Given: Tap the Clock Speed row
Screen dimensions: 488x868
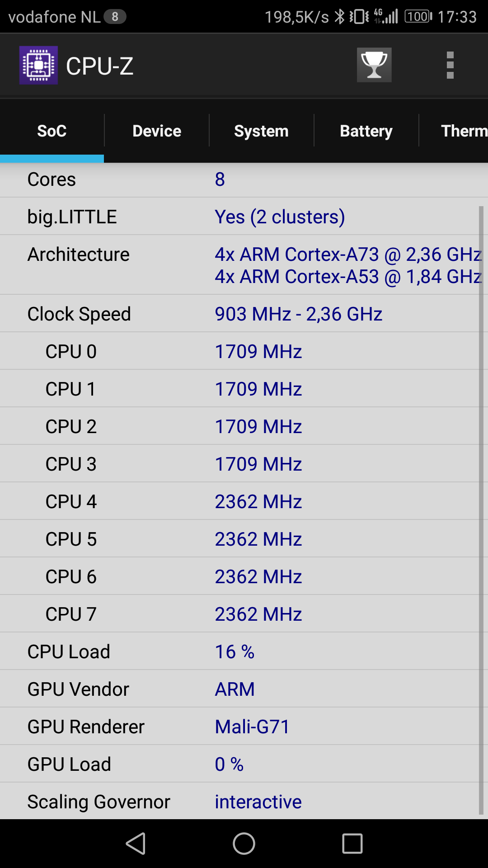Looking at the screenshot, I should click(x=239, y=314).
